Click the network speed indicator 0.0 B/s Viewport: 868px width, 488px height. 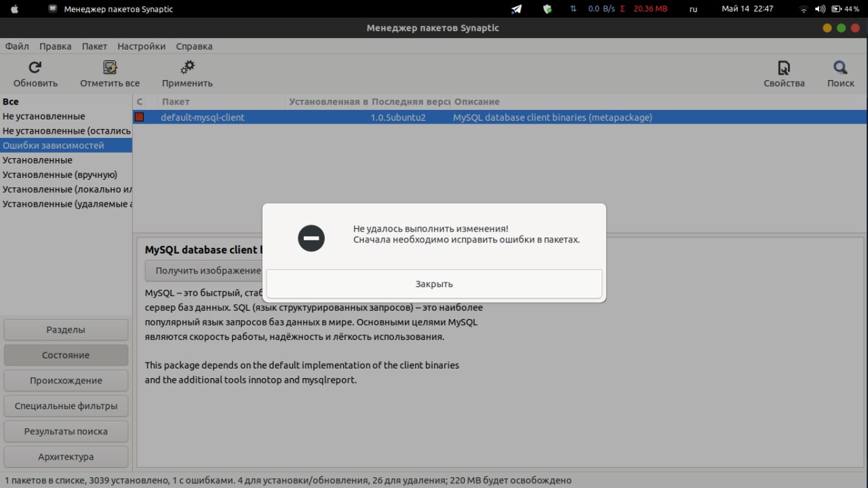[x=600, y=10]
